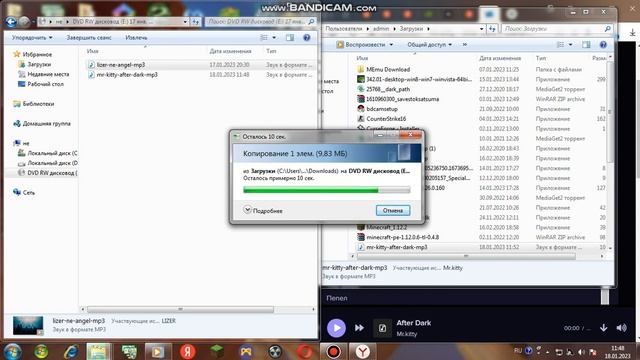Select lizer-ne-angel-mp3 file on the disc
640x360 pixels.
coord(120,64)
